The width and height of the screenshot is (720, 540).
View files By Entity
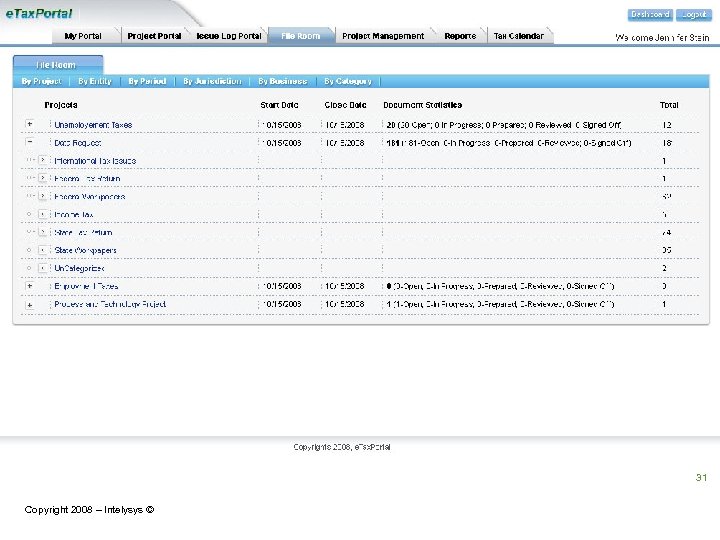[x=95, y=81]
